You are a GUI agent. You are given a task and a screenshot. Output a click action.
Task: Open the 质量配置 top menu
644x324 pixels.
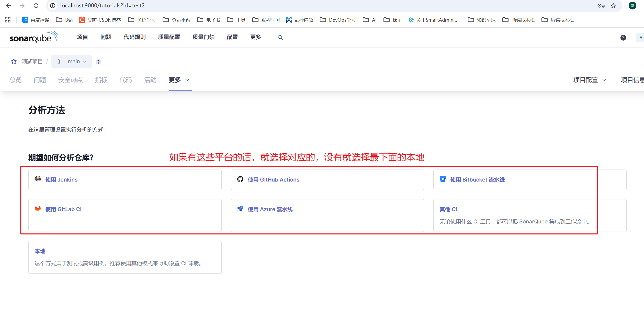click(x=169, y=37)
